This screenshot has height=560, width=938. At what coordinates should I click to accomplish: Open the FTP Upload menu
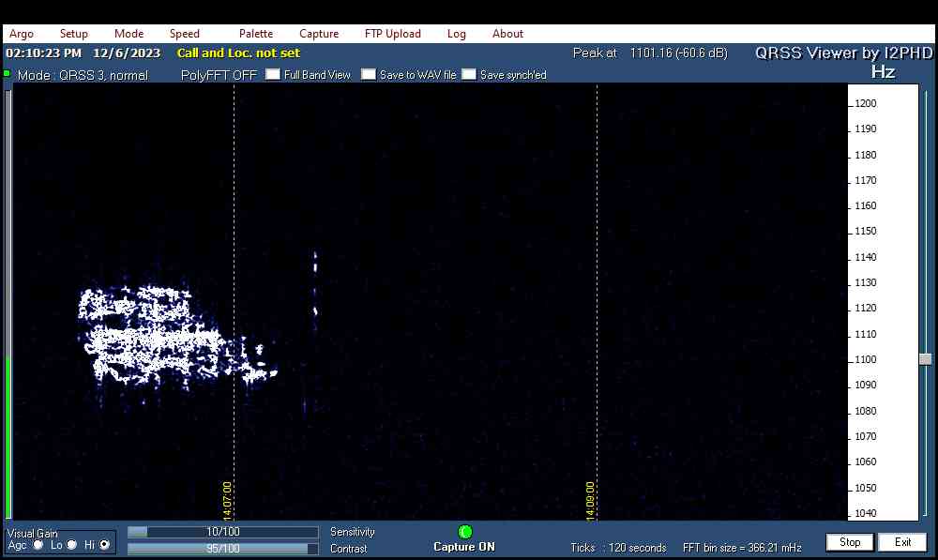[392, 34]
